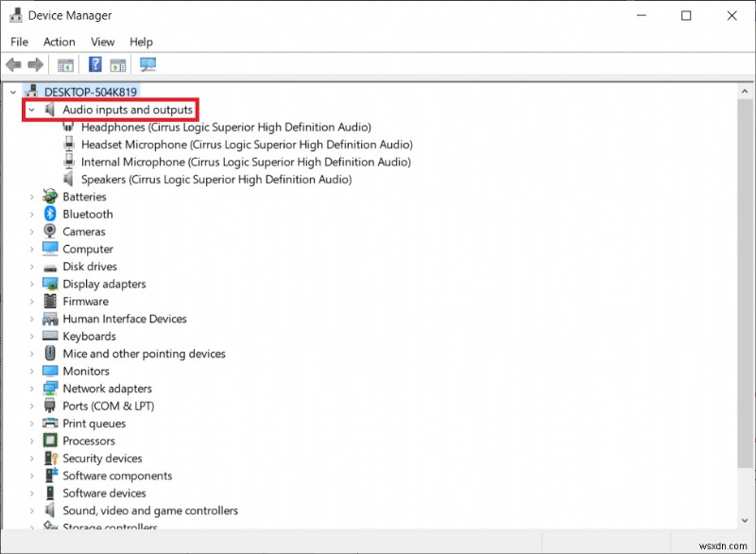Click the Back navigation arrow
Image resolution: width=756 pixels, height=554 pixels.
12,64
